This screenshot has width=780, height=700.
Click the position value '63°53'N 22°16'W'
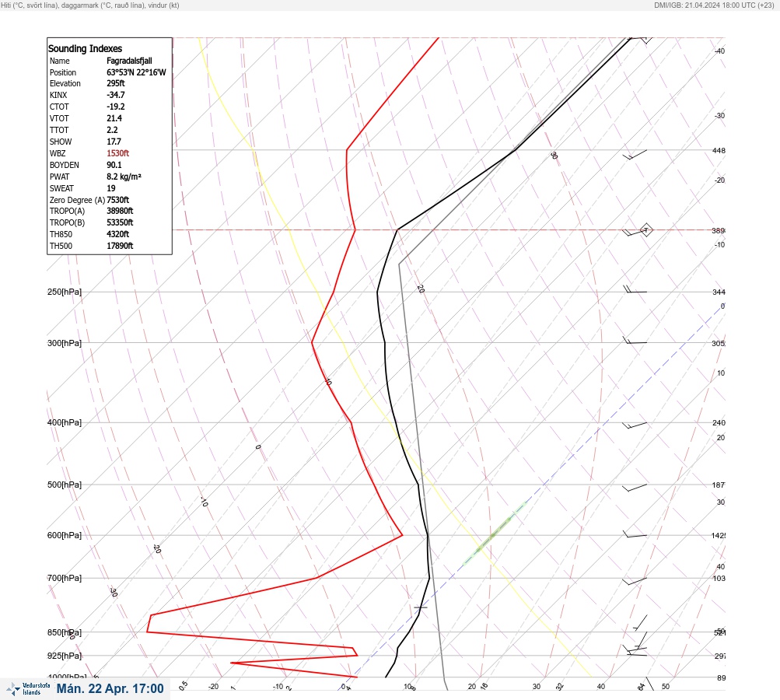click(x=136, y=72)
